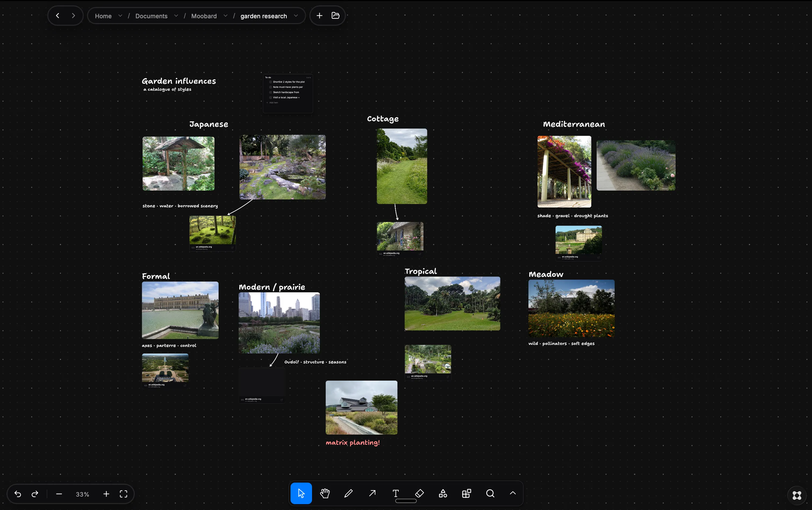Select the Chicago skyline prairie garden photo
The height and width of the screenshot is (510, 812).
coord(279,323)
